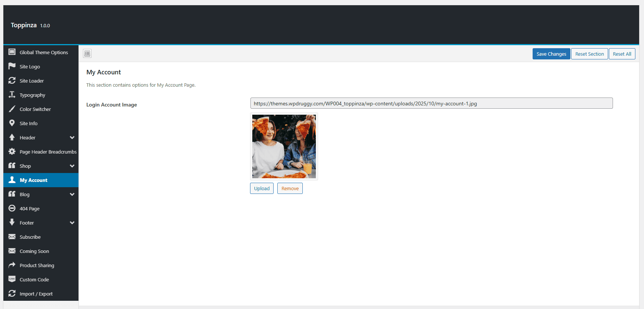This screenshot has height=309, width=644.
Task: Click the 404 Page ban icon
Action: pyautogui.click(x=12, y=208)
